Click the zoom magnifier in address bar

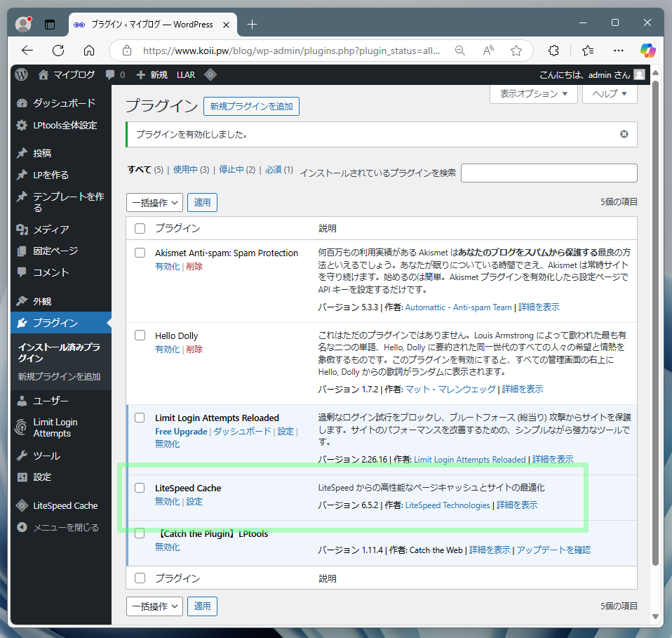460,51
